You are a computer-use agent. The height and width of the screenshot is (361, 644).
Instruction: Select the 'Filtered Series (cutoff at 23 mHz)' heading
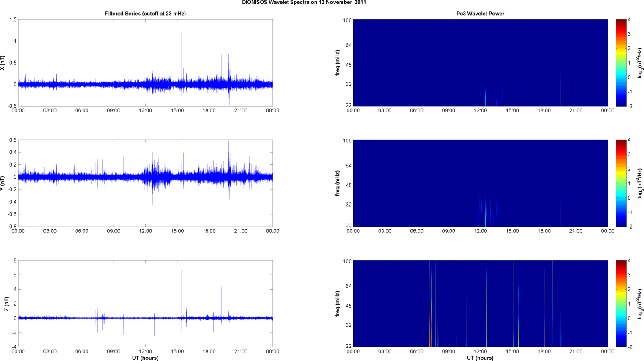pyautogui.click(x=145, y=14)
